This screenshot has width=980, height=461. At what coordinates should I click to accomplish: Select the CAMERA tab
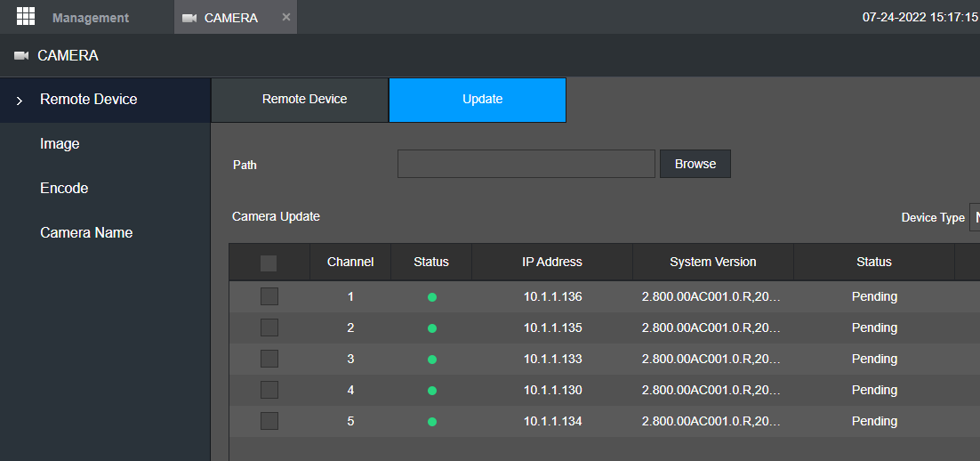tap(235, 18)
